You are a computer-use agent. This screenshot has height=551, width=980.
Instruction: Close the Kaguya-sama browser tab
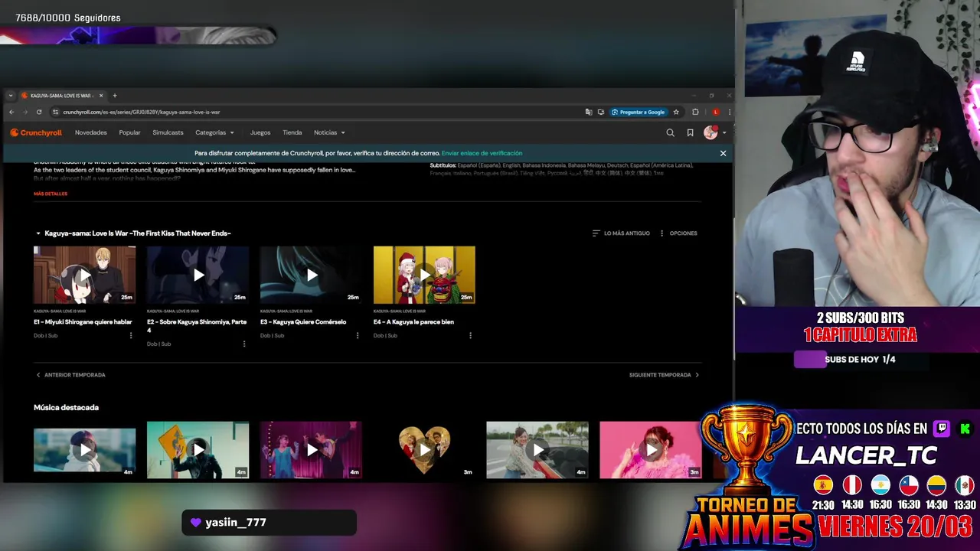[x=100, y=96]
